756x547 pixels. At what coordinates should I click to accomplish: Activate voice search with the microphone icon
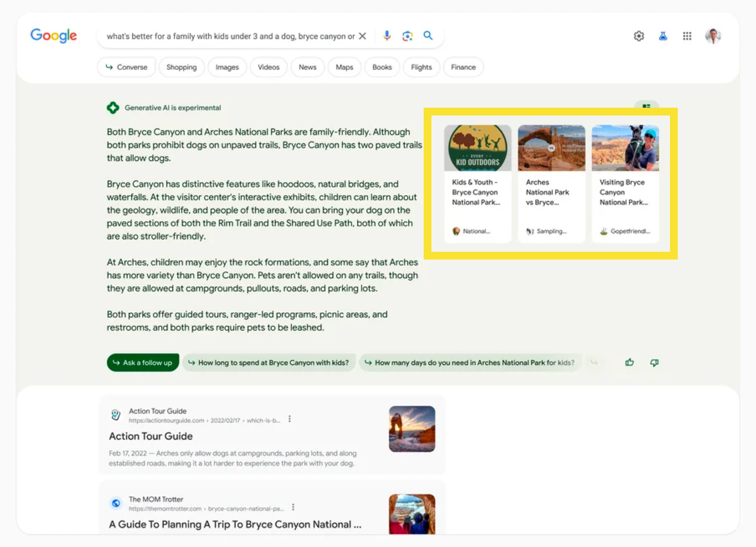click(x=387, y=36)
